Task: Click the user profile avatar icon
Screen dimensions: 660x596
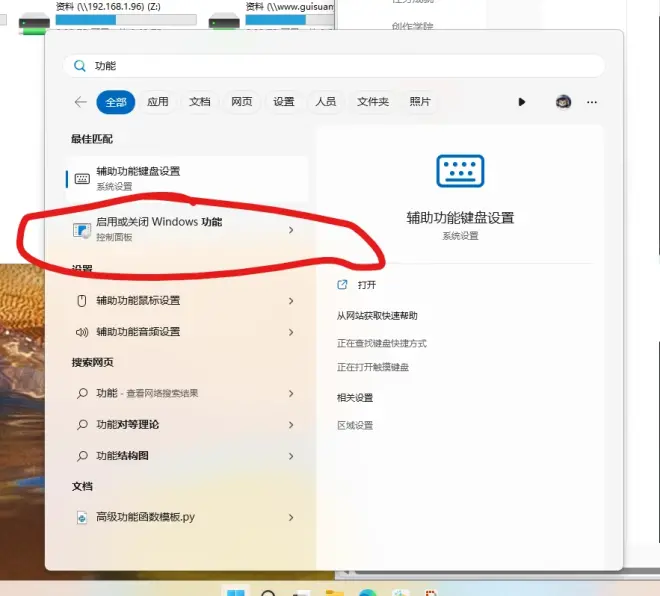Action: pos(563,102)
